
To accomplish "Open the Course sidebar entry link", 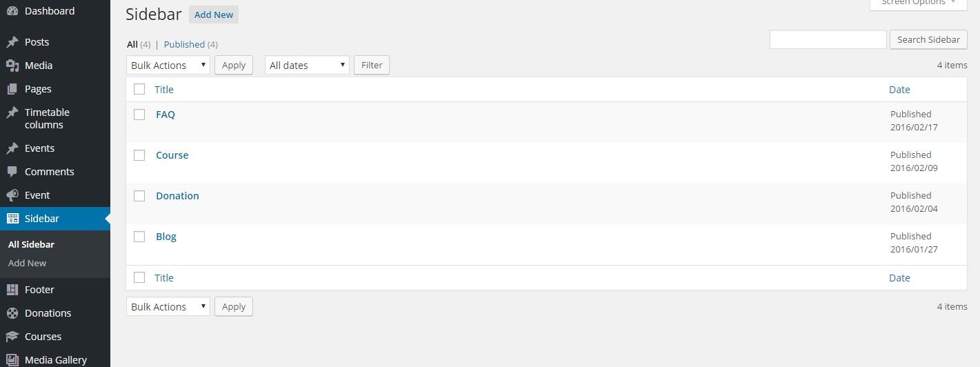I will (172, 155).
